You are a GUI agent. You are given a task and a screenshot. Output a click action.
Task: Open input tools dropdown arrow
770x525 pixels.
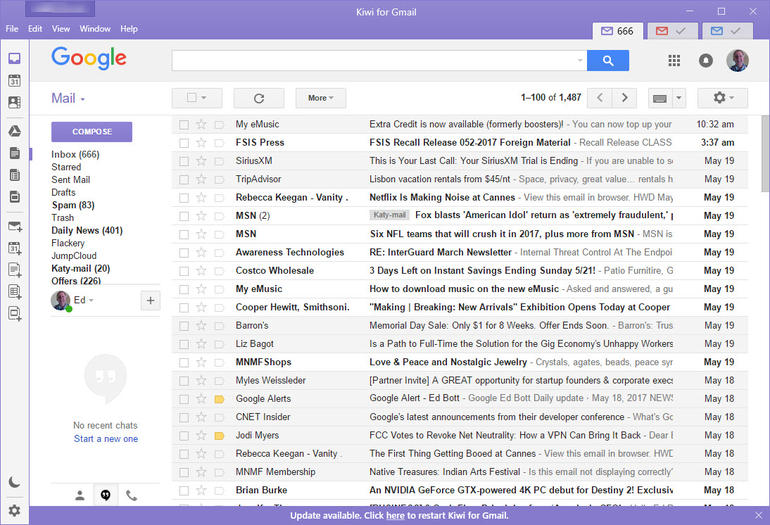click(679, 98)
